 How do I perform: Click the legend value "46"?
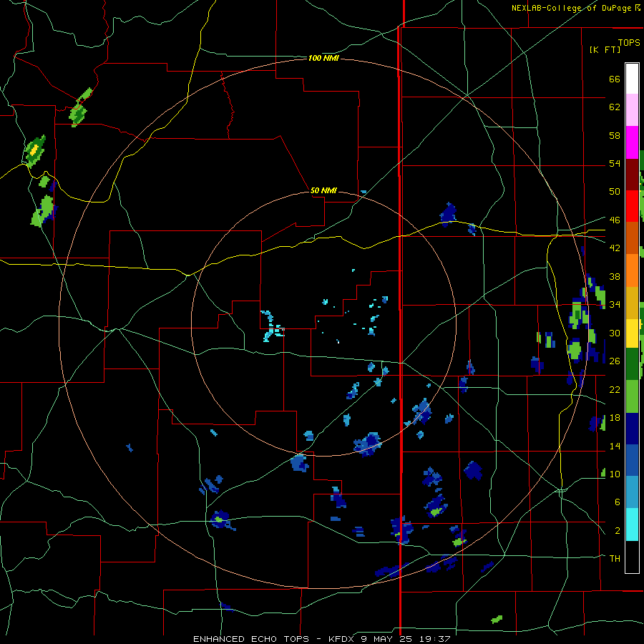point(615,220)
